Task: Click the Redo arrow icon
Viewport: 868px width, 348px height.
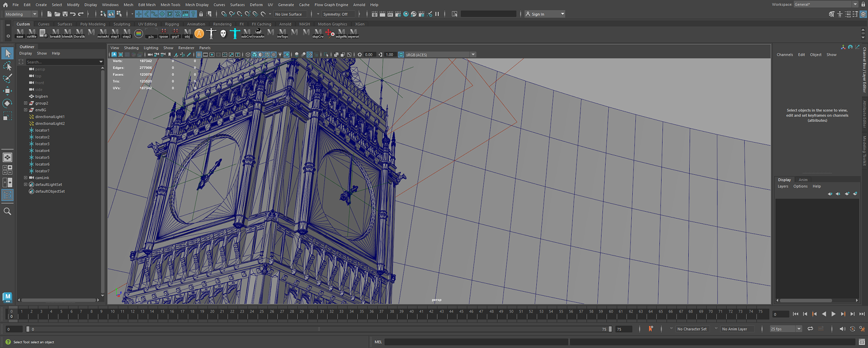Action: (x=80, y=14)
